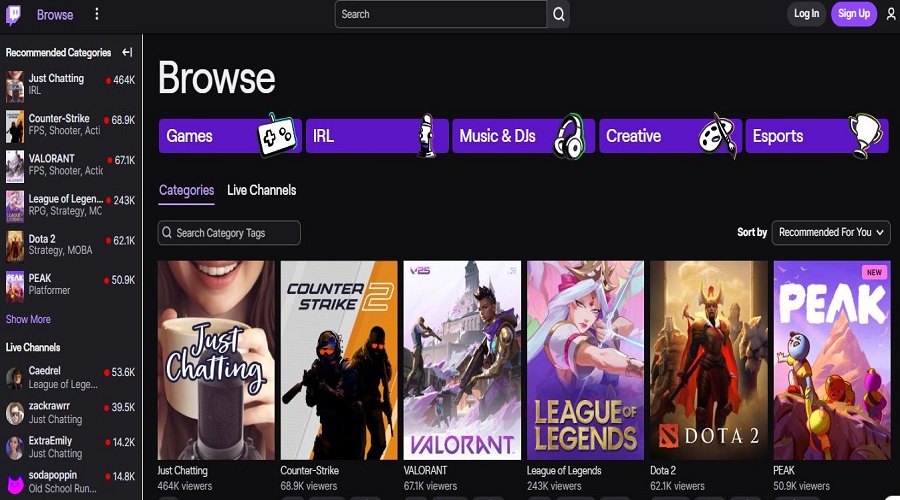Click League of Legends title below cover
This screenshot has width=900, height=500.
[x=564, y=471]
